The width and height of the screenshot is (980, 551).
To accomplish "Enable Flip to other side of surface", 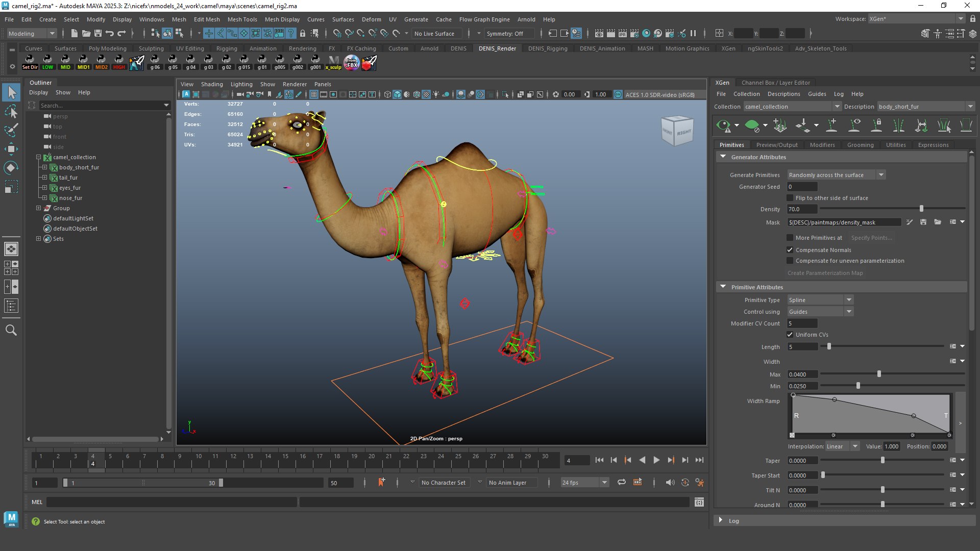I will point(790,198).
